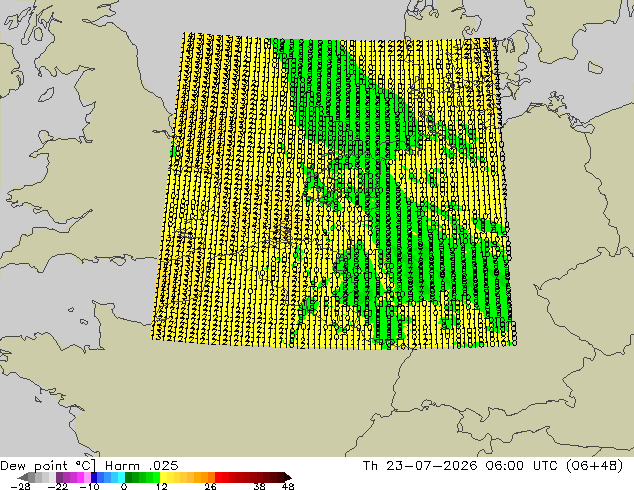
Task: Click the 'Dew point °C] Harm .025' title
Action: click(x=89, y=465)
